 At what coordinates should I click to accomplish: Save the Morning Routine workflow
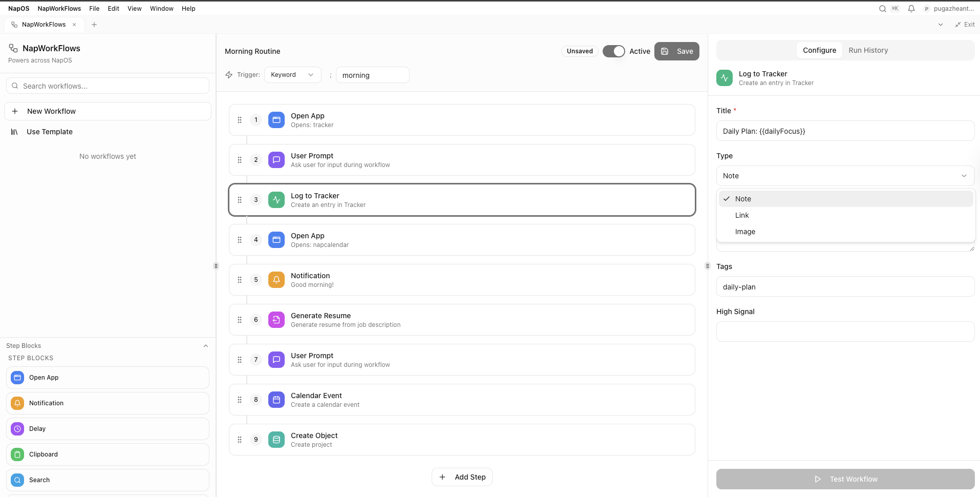click(x=676, y=51)
